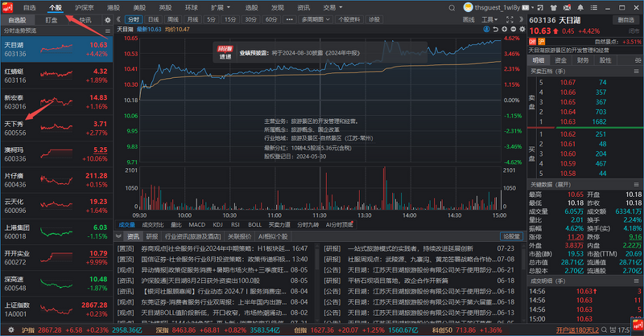
Task: Click the fullscreen chart icon
Action: coord(510,19)
